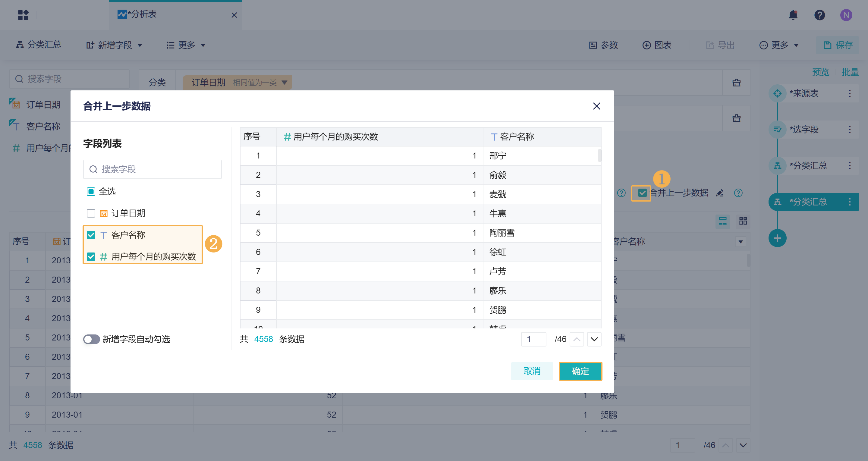This screenshot has height=461, width=868.
Task: Go to next page in background table
Action: [x=743, y=445]
